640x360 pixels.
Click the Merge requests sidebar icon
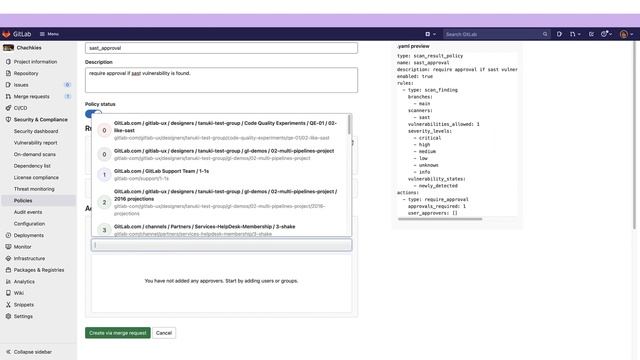click(x=8, y=97)
